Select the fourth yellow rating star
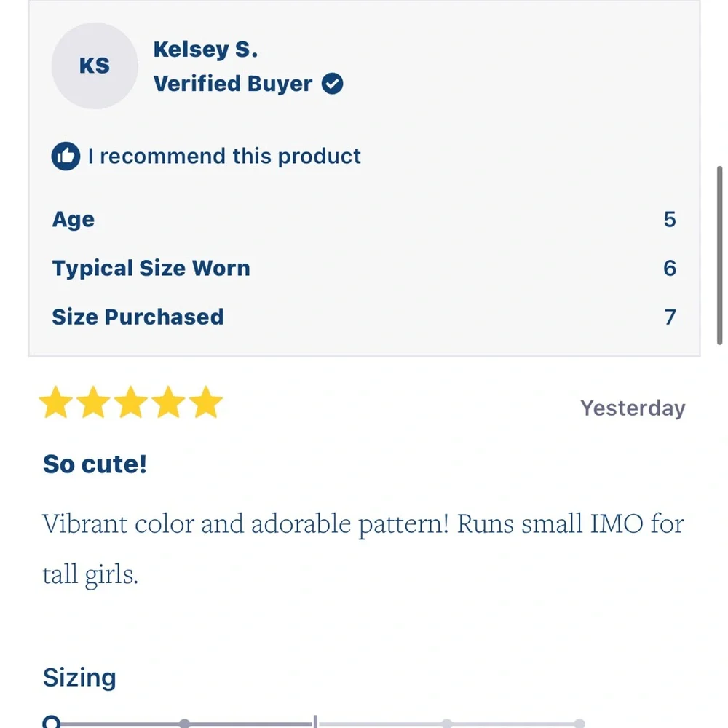Screen dimensions: 728x728 click(x=168, y=402)
